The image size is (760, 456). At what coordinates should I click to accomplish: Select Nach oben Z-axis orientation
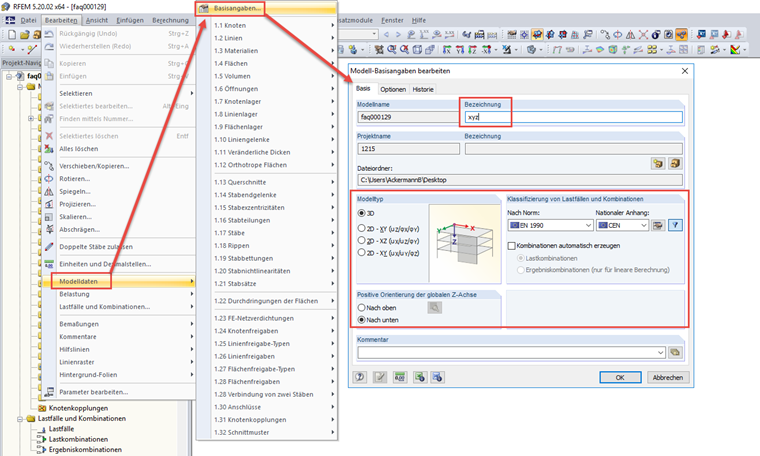(x=361, y=307)
